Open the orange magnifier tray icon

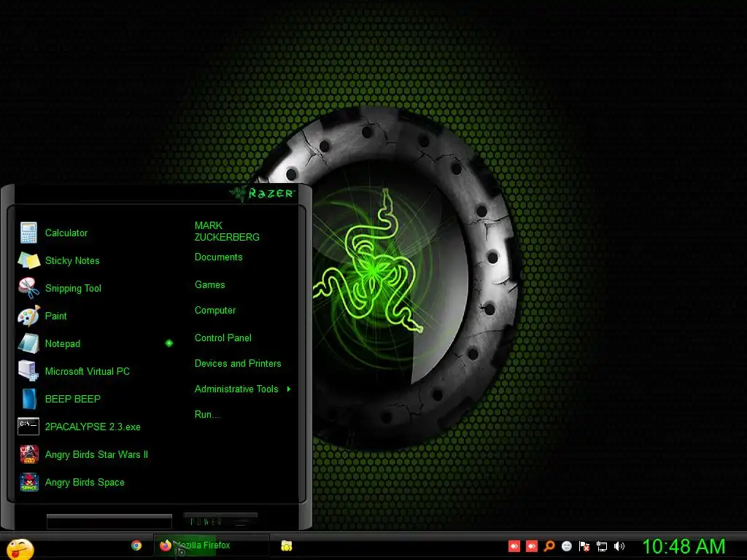[x=549, y=546]
